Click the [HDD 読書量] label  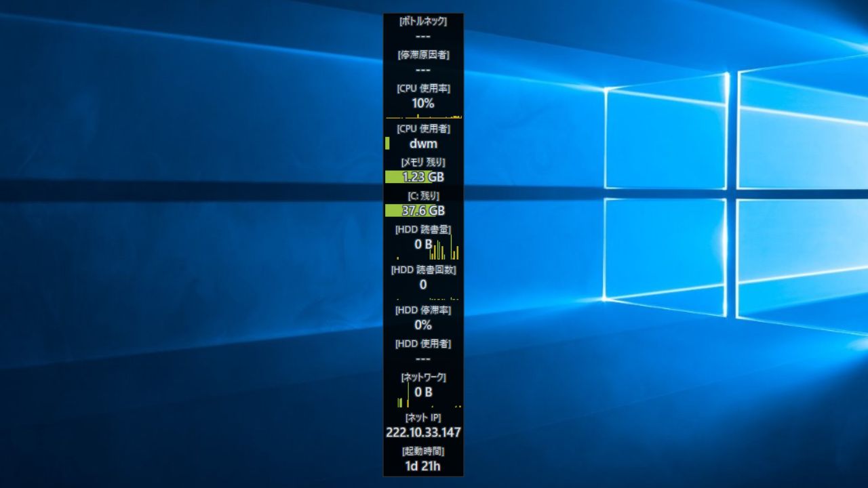(423, 229)
